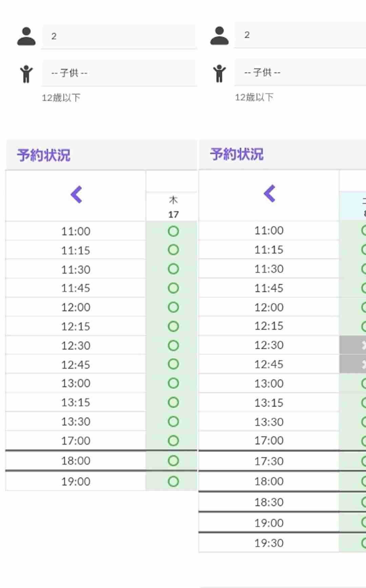Click left panel adult person icon
The image size is (366, 588).
click(x=26, y=36)
